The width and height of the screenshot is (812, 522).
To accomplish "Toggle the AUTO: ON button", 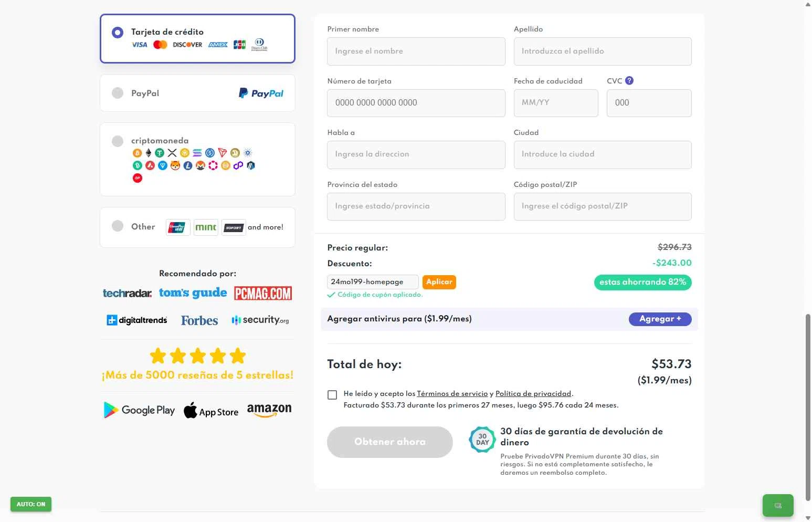I will pos(31,504).
